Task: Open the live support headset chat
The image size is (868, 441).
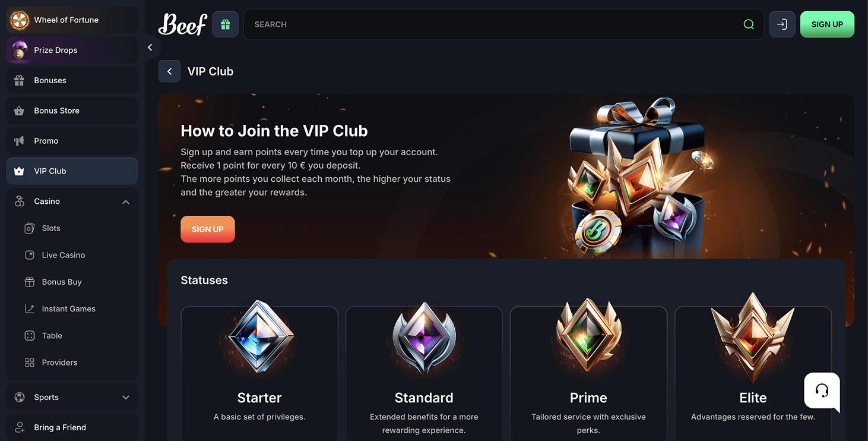Action: pyautogui.click(x=822, y=390)
